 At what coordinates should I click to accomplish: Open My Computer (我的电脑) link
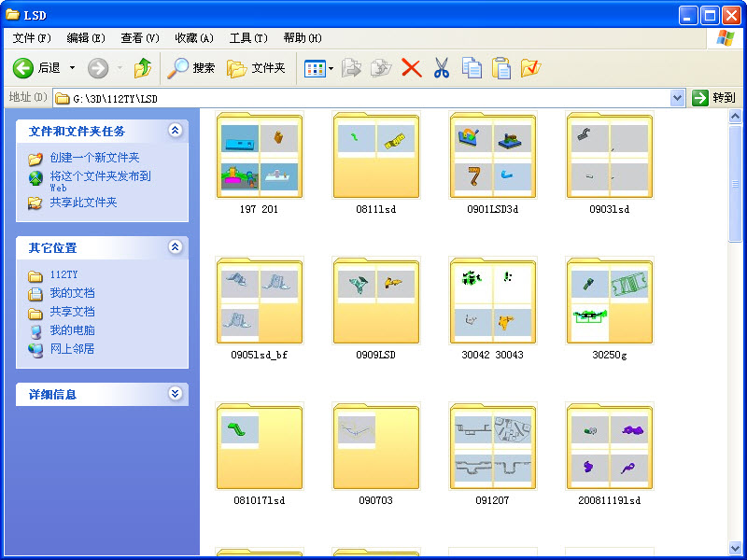point(73,330)
